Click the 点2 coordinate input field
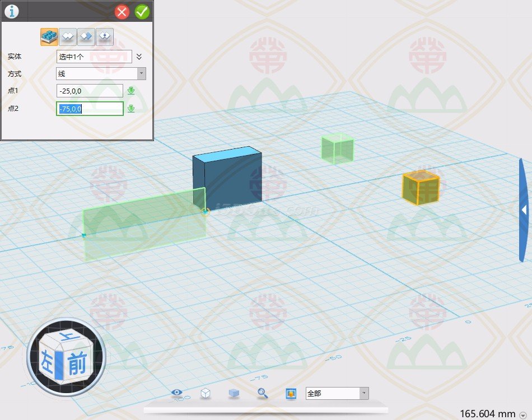 coord(90,109)
